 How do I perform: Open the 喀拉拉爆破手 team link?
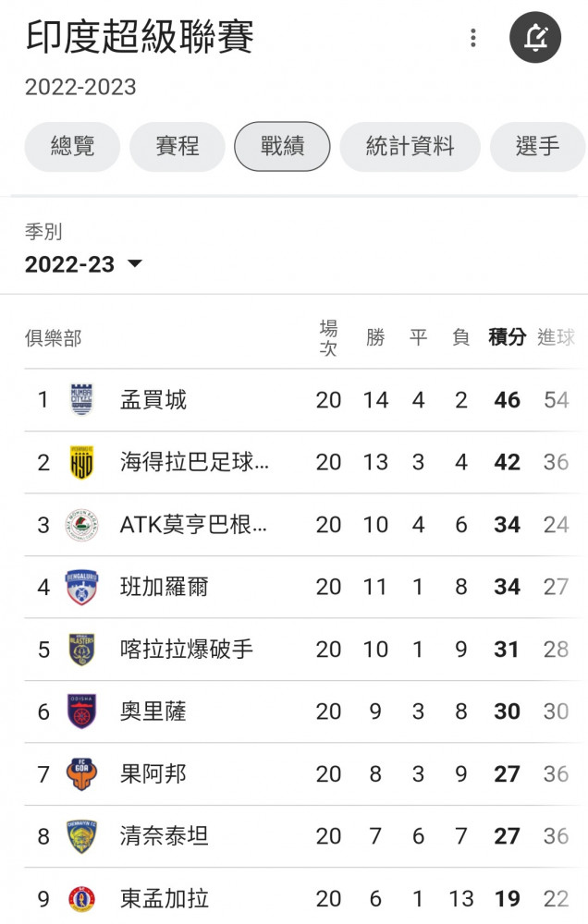click(187, 650)
